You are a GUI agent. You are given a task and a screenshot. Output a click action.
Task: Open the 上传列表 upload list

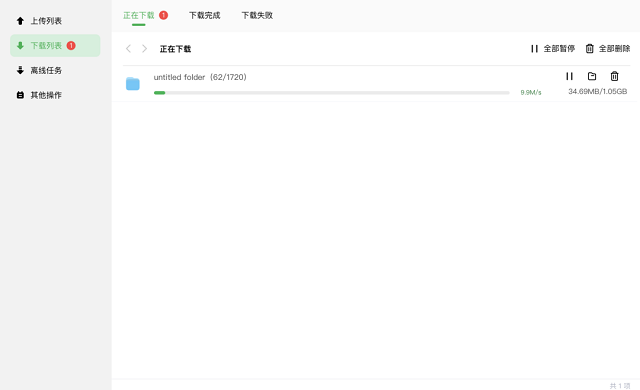(x=46, y=21)
